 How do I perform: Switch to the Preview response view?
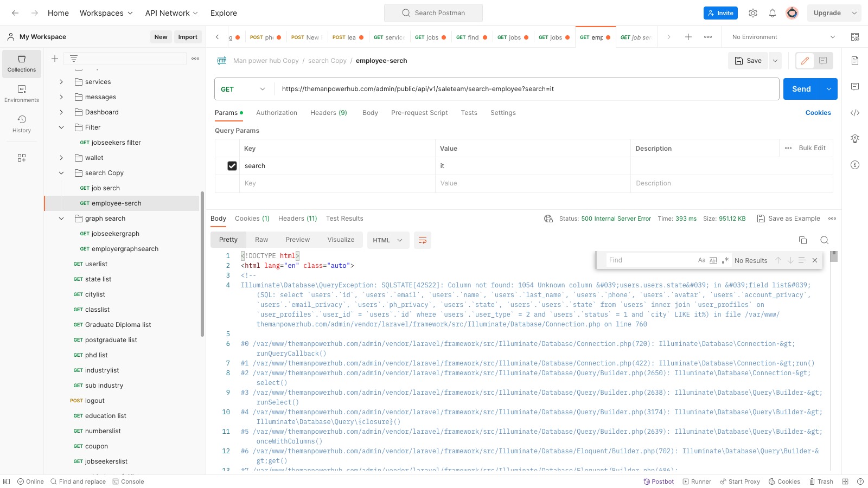pos(298,240)
